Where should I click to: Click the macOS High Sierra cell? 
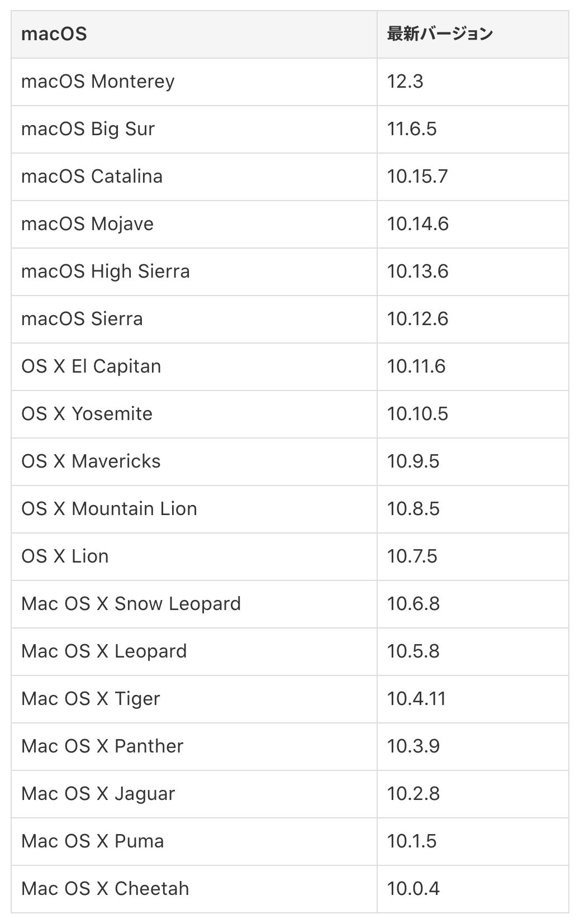click(106, 272)
